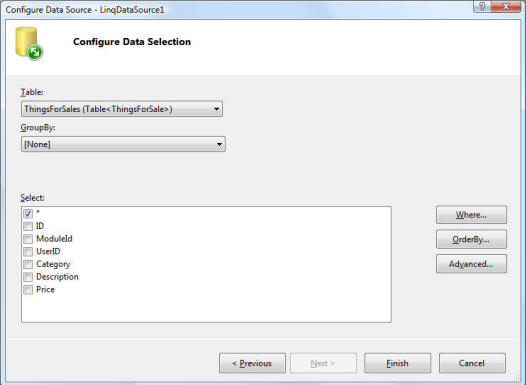The width and height of the screenshot is (526, 385).
Task: Close the Configure Data Source dialog
Action: [x=506, y=7]
